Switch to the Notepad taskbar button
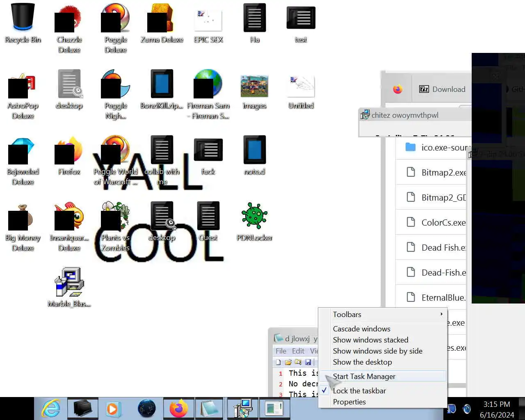This screenshot has width=525, height=420. click(x=210, y=409)
